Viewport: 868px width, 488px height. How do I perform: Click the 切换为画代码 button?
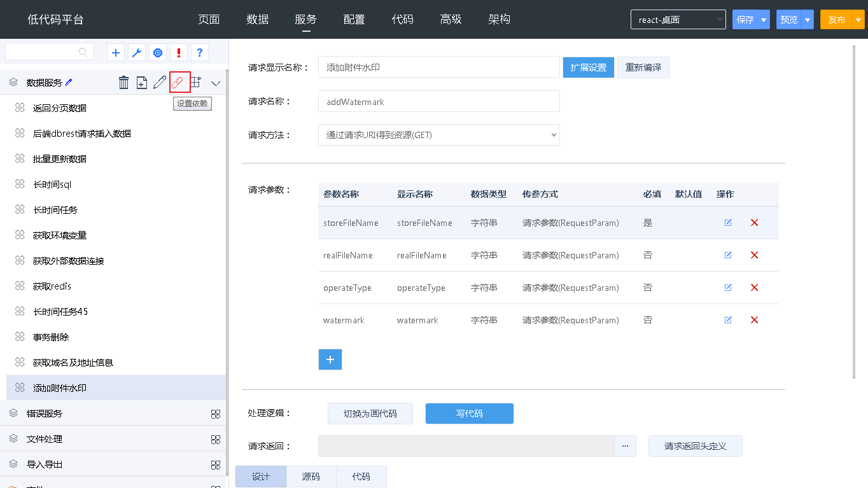coord(370,414)
